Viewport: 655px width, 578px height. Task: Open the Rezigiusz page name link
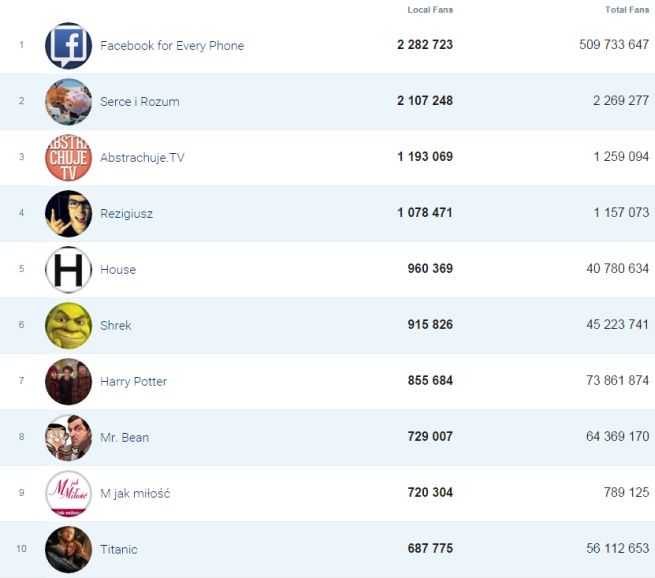tap(126, 214)
